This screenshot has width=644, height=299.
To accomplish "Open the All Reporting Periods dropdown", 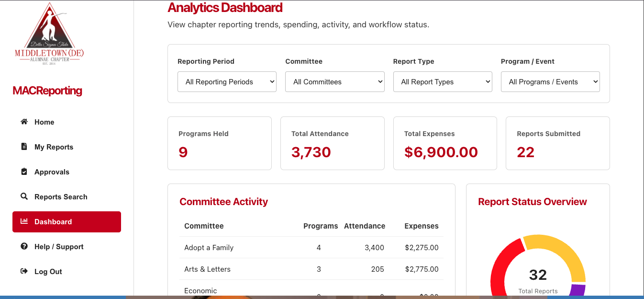I will 227,82.
